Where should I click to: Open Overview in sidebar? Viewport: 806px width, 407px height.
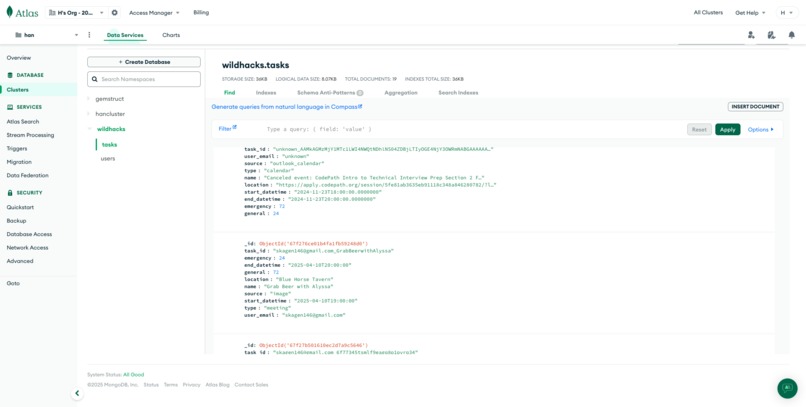(x=19, y=58)
